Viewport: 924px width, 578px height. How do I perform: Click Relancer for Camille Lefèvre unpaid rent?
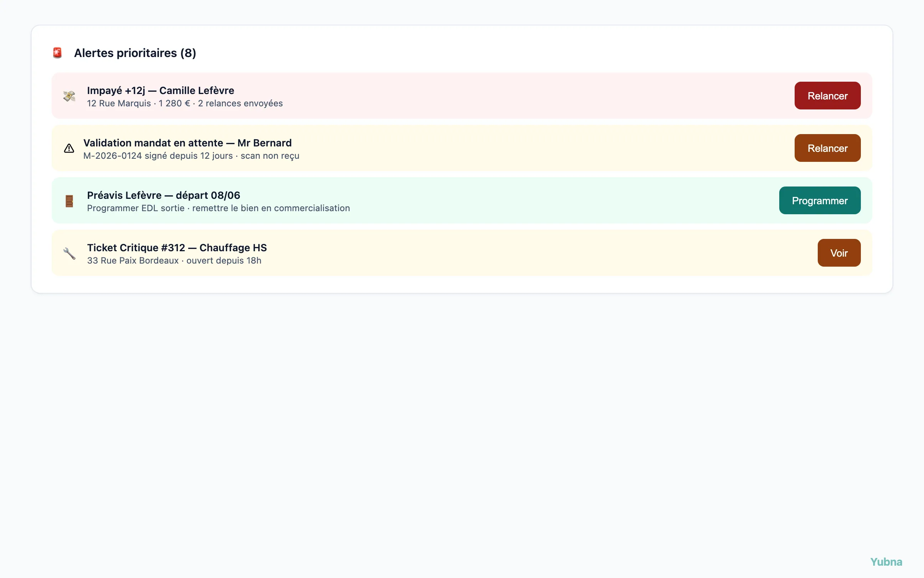pyautogui.click(x=827, y=96)
